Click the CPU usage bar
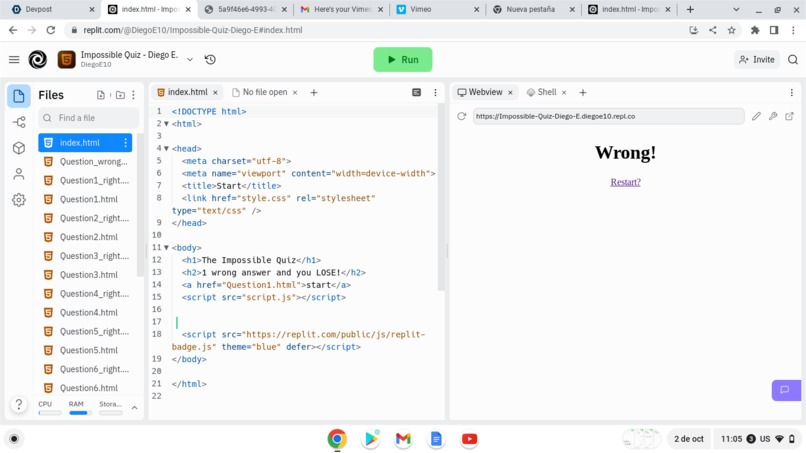Image resolution: width=806 pixels, height=453 pixels. pyautogui.click(x=49, y=412)
